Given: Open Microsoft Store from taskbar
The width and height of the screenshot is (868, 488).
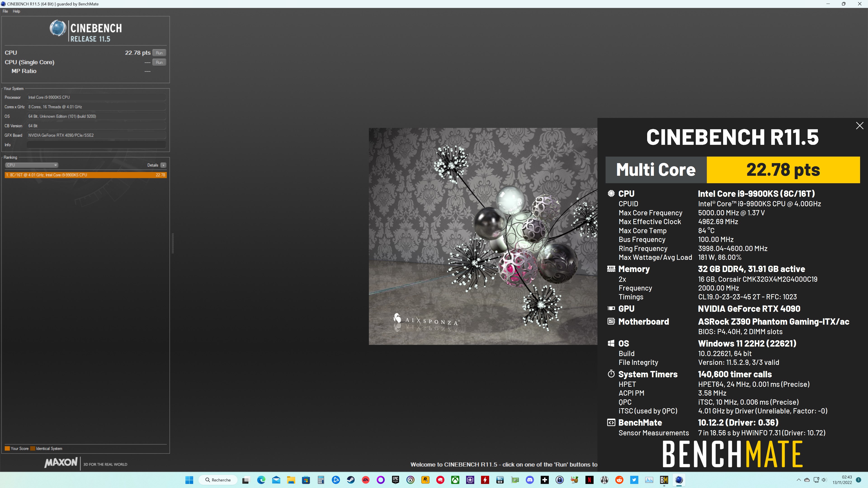Looking at the screenshot, I should [306, 480].
